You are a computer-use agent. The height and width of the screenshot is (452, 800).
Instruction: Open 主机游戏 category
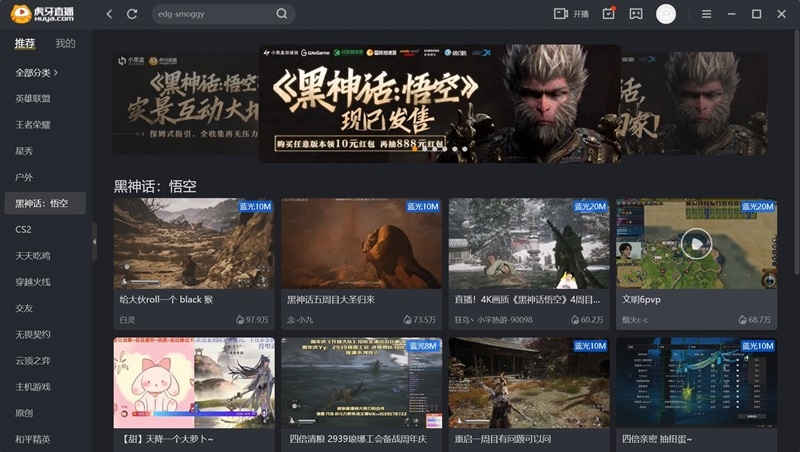point(33,387)
